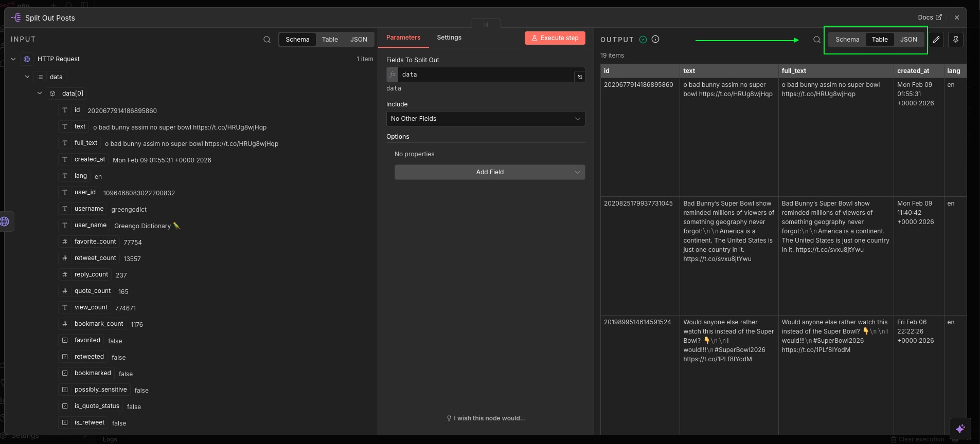The image size is (980, 444).
Task: Open the AI assistant sparkle button
Action: pos(960,429)
